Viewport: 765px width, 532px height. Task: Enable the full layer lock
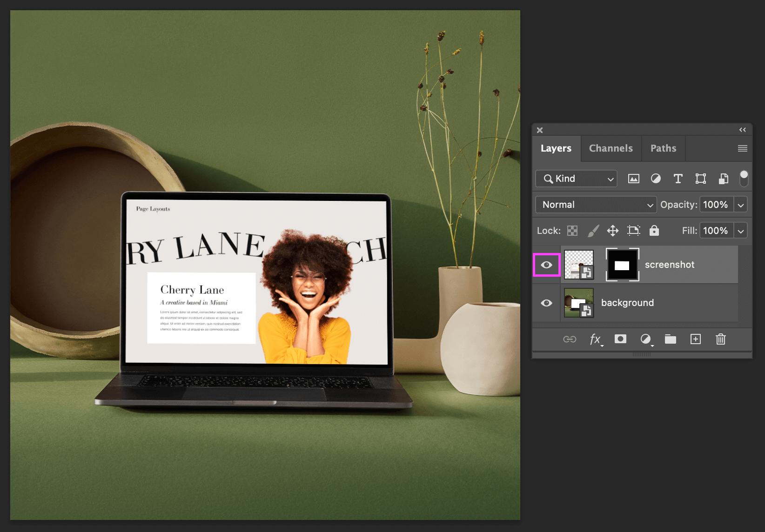(654, 230)
